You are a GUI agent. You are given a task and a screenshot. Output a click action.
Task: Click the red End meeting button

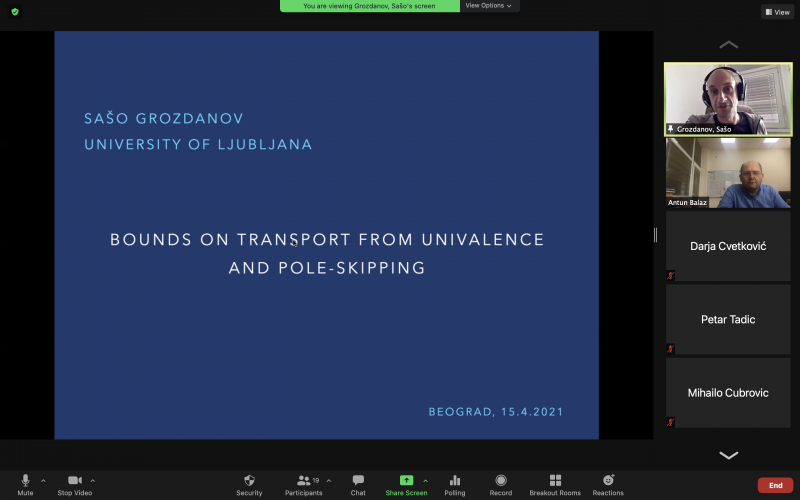coord(775,485)
